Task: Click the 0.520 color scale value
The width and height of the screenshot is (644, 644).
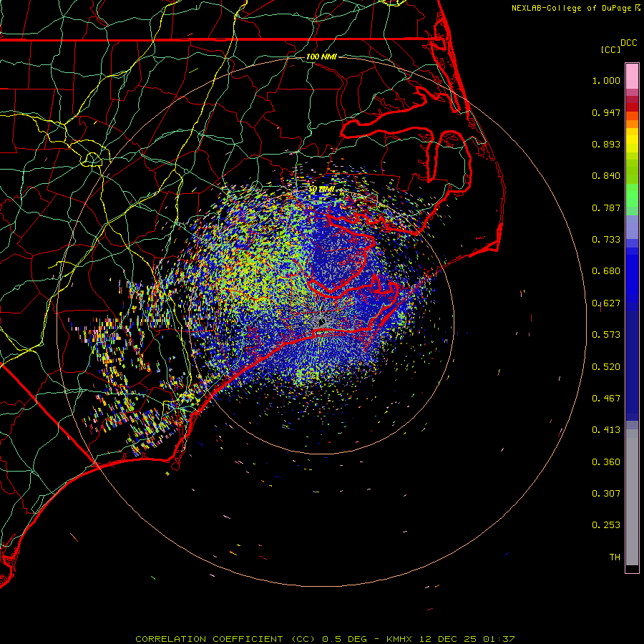Action: pyautogui.click(x=606, y=367)
